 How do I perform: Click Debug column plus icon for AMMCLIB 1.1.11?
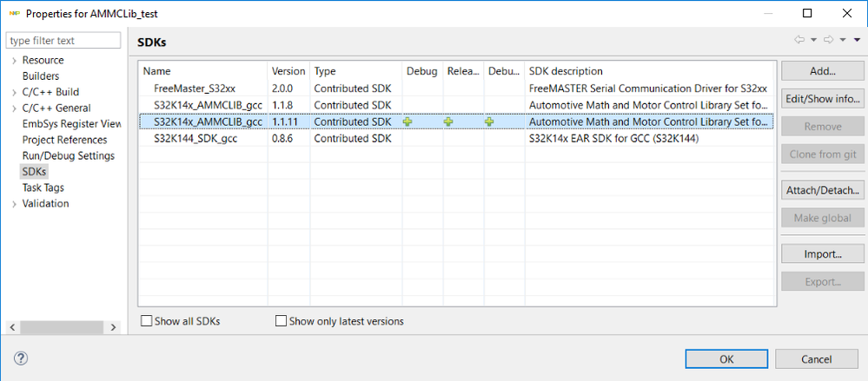pos(407,122)
